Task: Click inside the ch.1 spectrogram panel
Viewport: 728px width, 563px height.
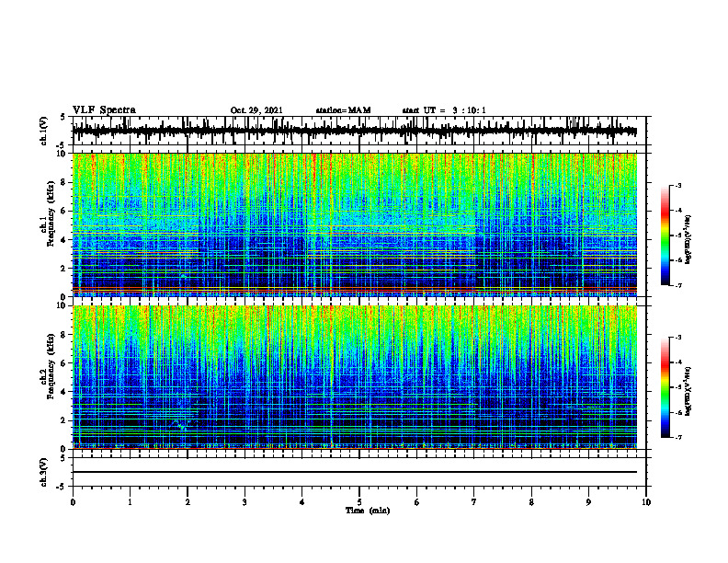Action: pyautogui.click(x=355, y=224)
